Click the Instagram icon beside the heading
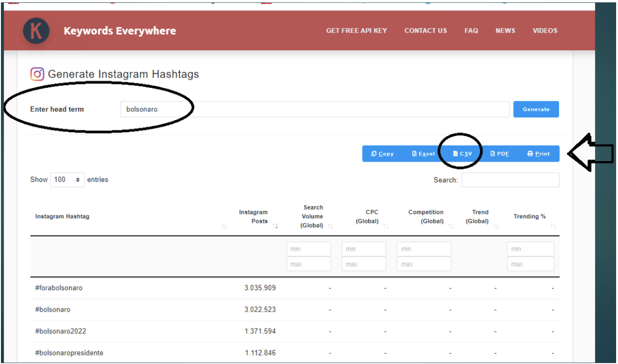Screen dimensions: 618x364 coord(37,74)
